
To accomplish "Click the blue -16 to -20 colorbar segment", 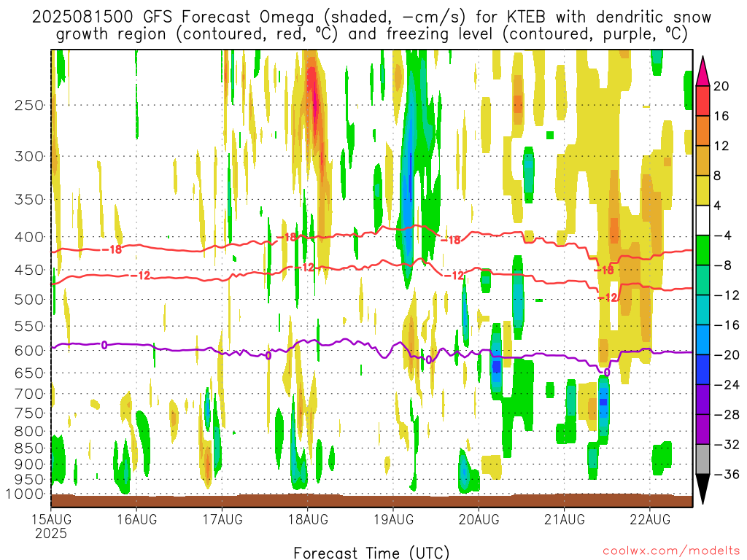I will (x=703, y=340).
